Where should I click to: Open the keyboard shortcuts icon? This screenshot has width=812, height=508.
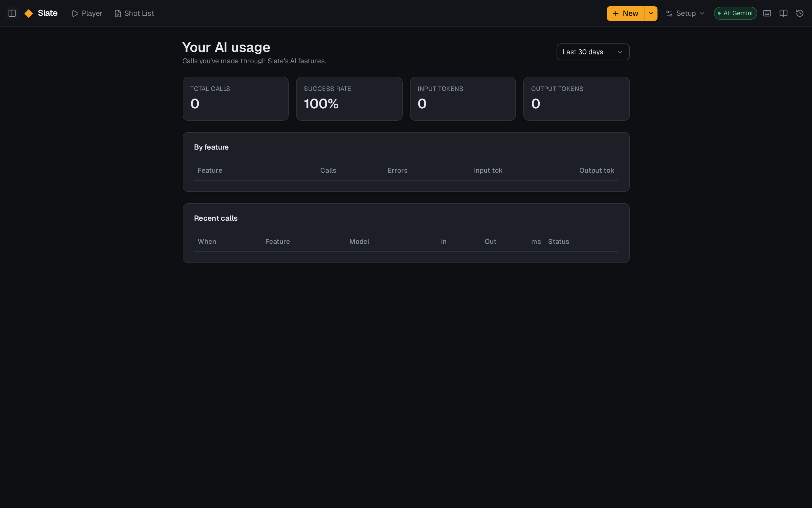[x=767, y=14]
